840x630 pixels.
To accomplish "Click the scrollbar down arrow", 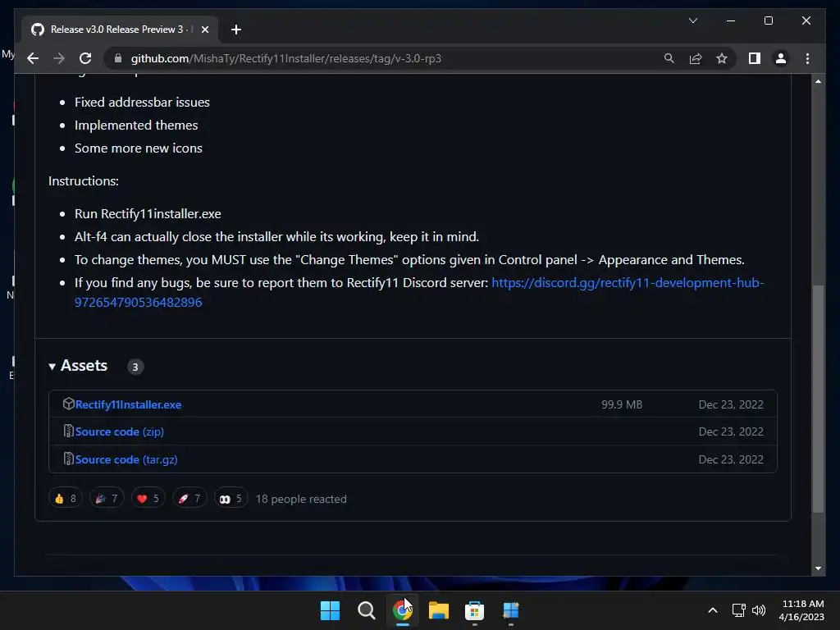I will point(818,568).
